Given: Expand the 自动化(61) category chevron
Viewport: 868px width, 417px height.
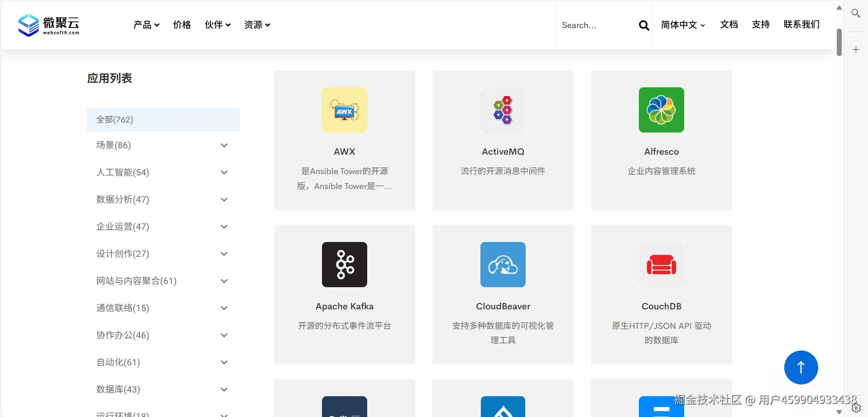Looking at the screenshot, I should tap(224, 362).
